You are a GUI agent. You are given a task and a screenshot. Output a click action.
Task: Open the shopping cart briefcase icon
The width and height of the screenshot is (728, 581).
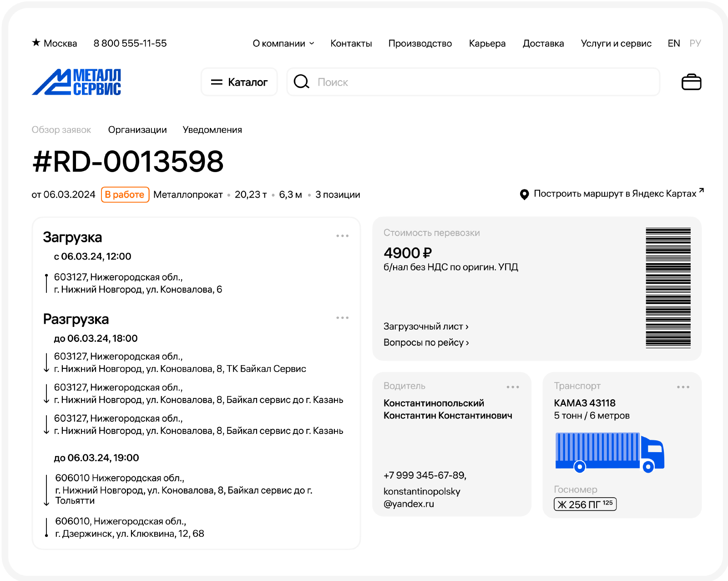[691, 82]
